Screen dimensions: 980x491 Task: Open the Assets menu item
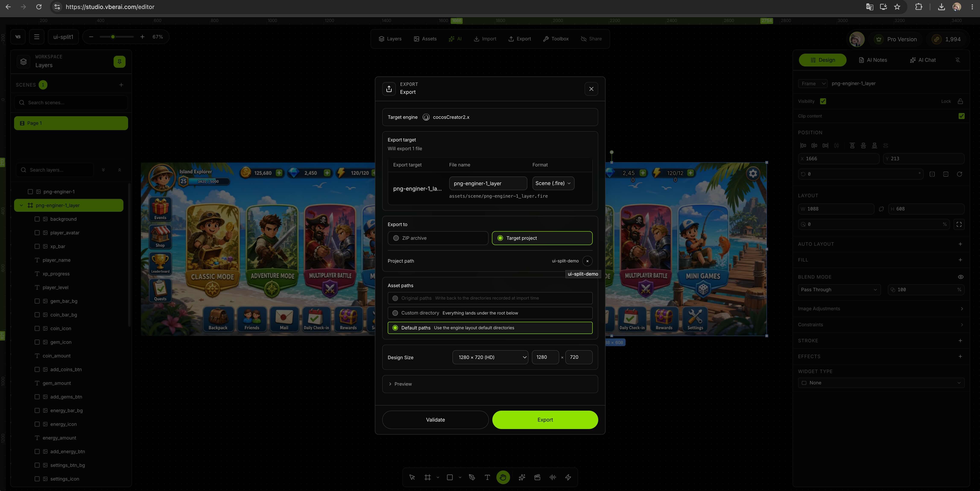coord(425,39)
